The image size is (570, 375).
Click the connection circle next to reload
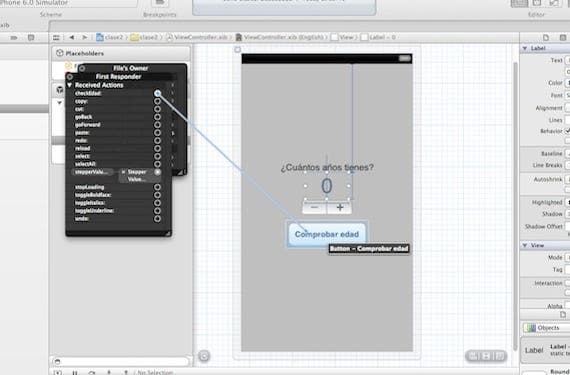coord(157,148)
